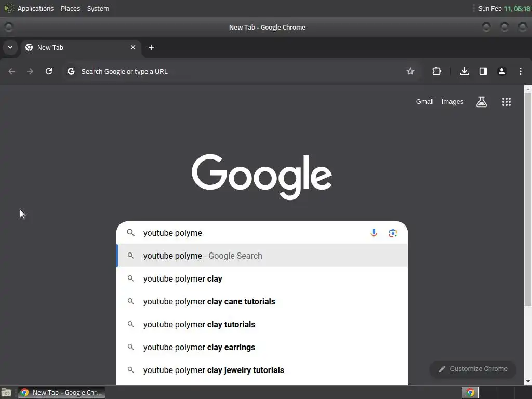The height and width of the screenshot is (399, 532).
Task: Open a new tab with plus button
Action: pos(152,47)
